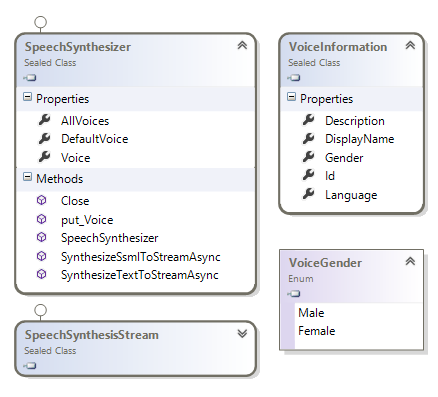Click the Methods header in SpeechSynthesizer

click(60, 179)
